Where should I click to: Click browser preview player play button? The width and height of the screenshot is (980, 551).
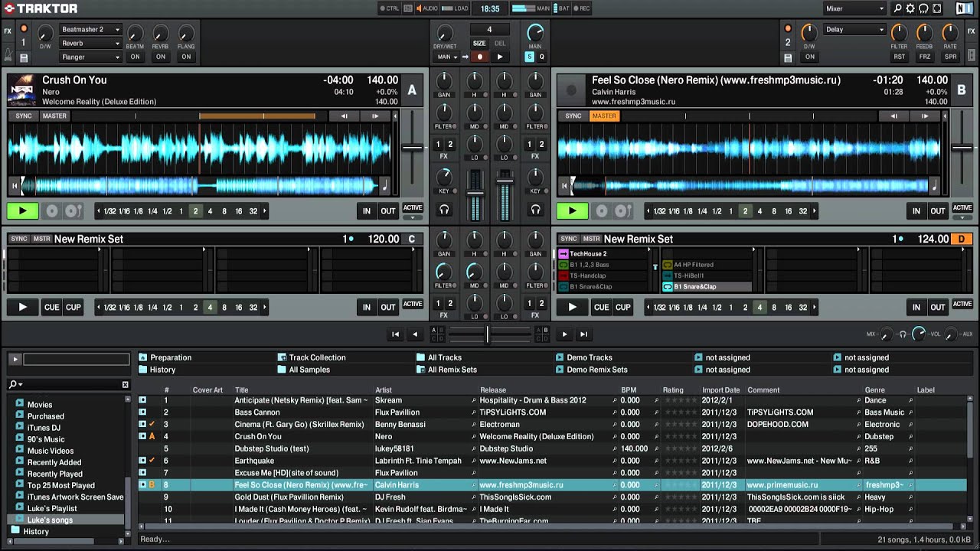click(15, 358)
